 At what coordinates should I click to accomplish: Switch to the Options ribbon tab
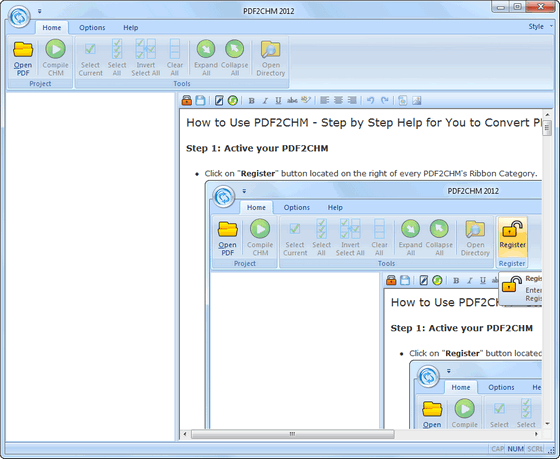[92, 28]
